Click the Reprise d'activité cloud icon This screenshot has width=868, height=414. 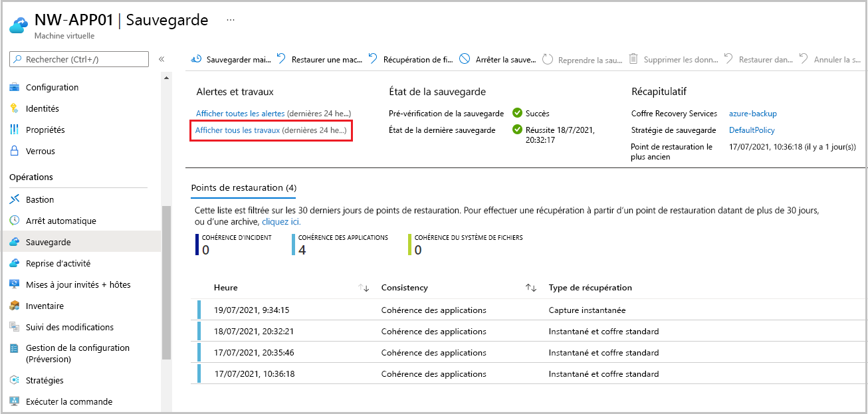[x=15, y=263]
